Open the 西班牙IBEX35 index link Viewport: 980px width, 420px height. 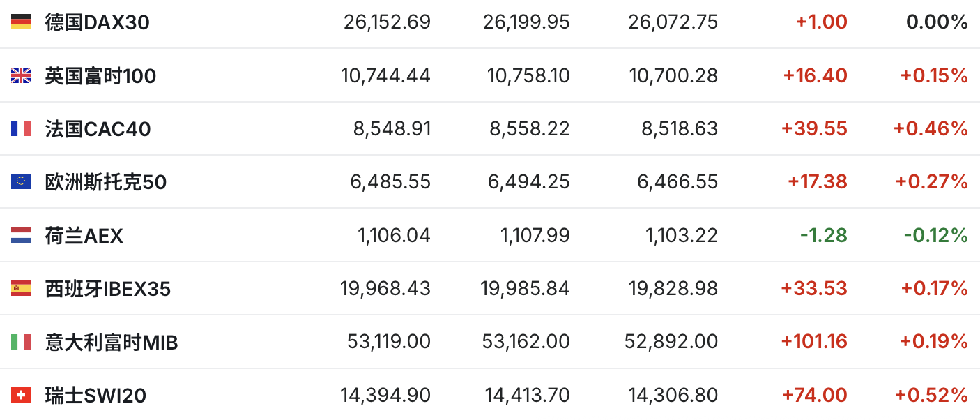pyautogui.click(x=108, y=289)
